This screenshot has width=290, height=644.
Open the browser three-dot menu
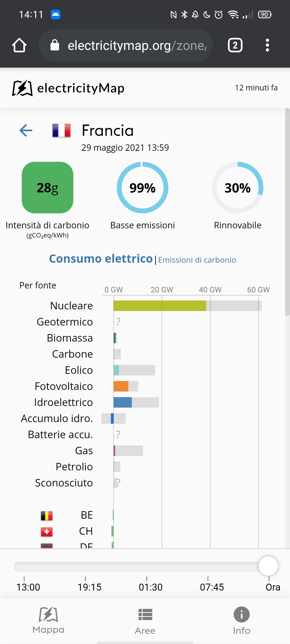coord(267,45)
